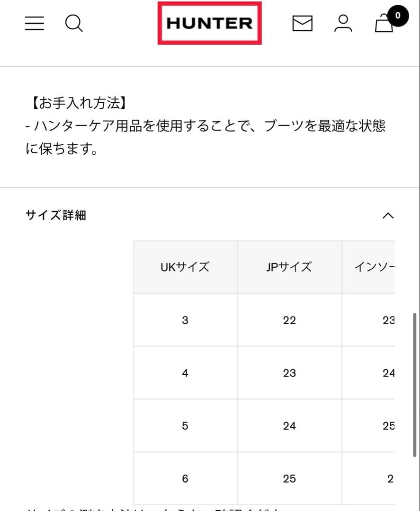Open the user account icon
Viewport: 420px width, 511px height.
click(343, 23)
